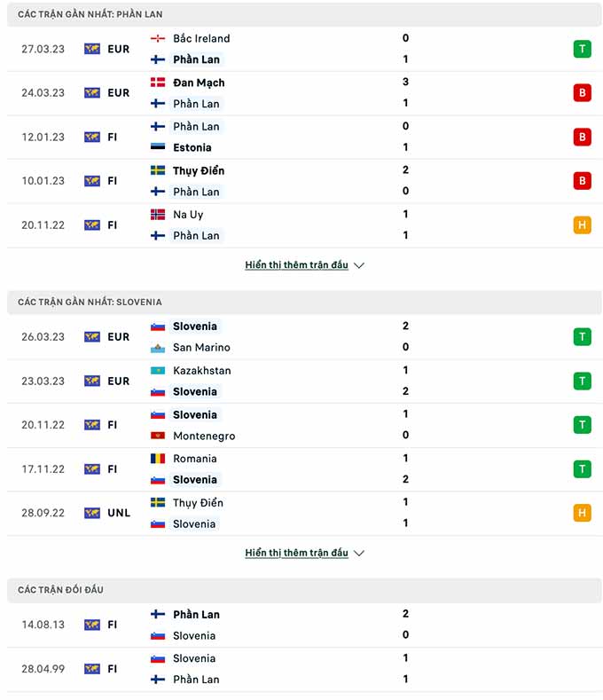603x700 pixels.
Task: Click the green T badge for Bắc Ireland match
Action: (x=582, y=49)
